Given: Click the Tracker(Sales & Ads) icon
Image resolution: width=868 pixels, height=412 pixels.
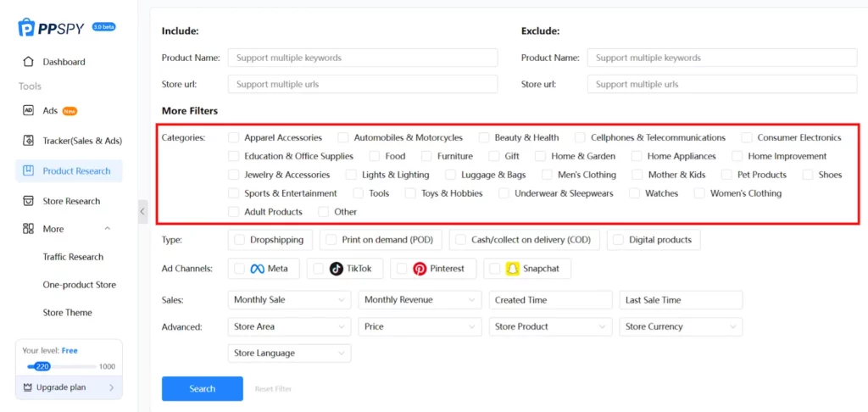Looking at the screenshot, I should pyautogui.click(x=28, y=141).
